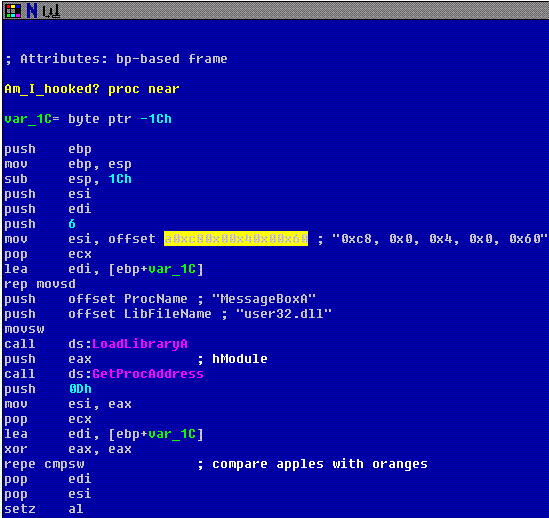
Task: Follow the LoadLibraryA import reference
Action: point(140,344)
